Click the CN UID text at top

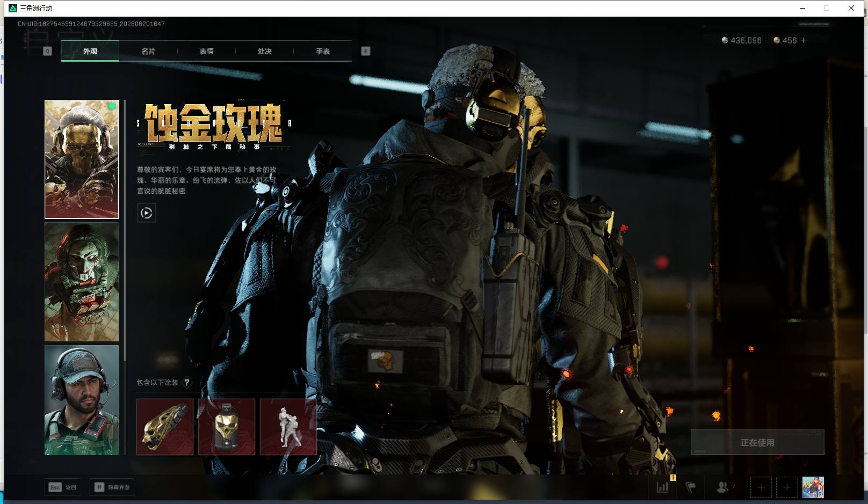click(91, 24)
